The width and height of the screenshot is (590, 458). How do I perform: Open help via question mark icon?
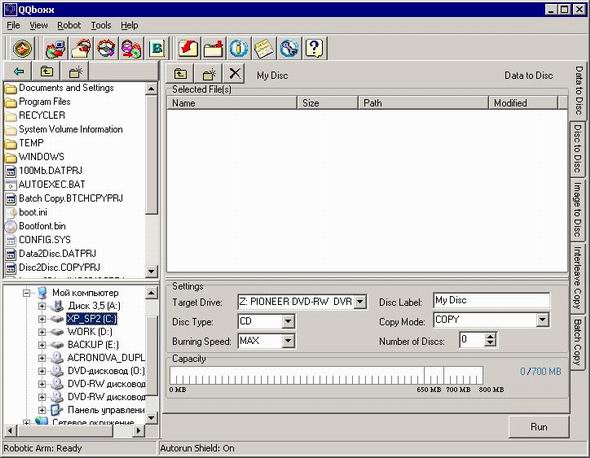point(315,48)
